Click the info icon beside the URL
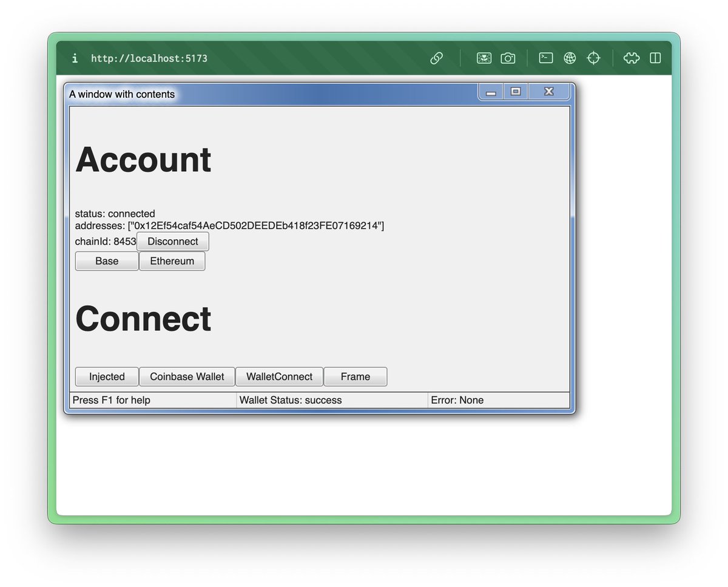728x587 pixels. (75, 58)
